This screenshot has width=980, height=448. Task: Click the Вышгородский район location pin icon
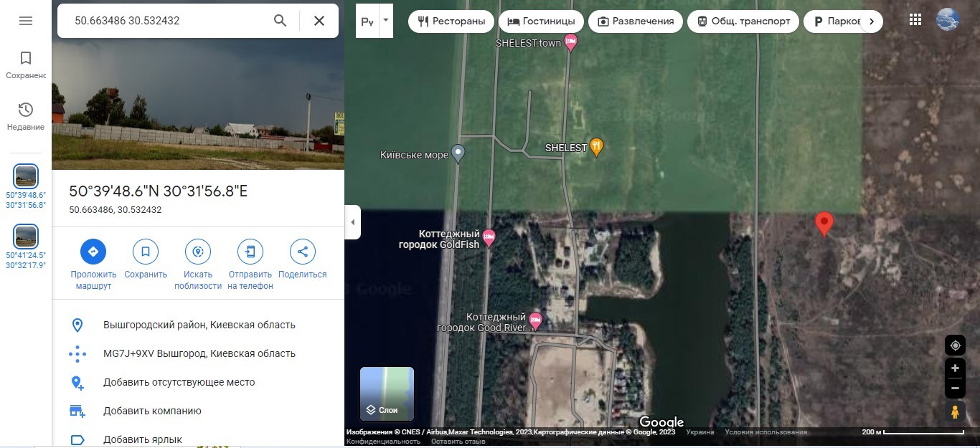77,325
